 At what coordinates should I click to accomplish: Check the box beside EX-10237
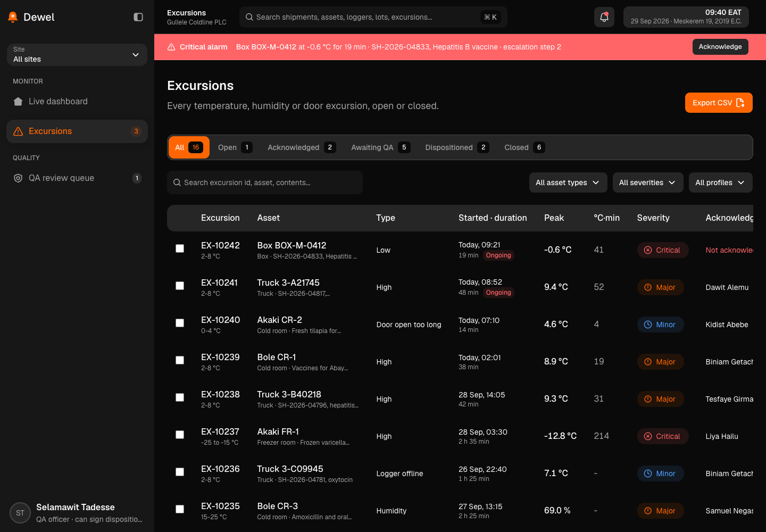point(180,435)
